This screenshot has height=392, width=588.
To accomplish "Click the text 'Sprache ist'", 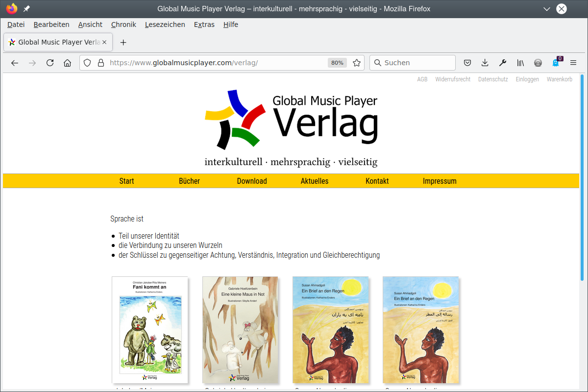I will (x=127, y=219).
